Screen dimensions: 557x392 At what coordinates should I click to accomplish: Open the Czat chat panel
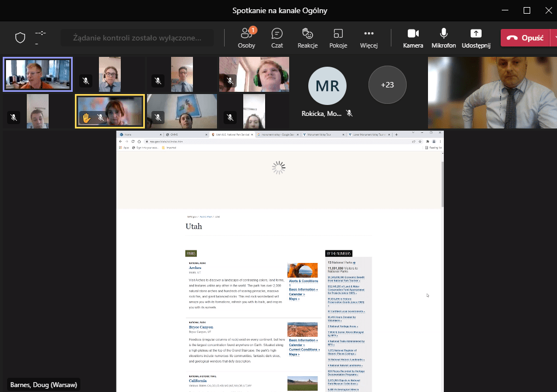(x=277, y=37)
